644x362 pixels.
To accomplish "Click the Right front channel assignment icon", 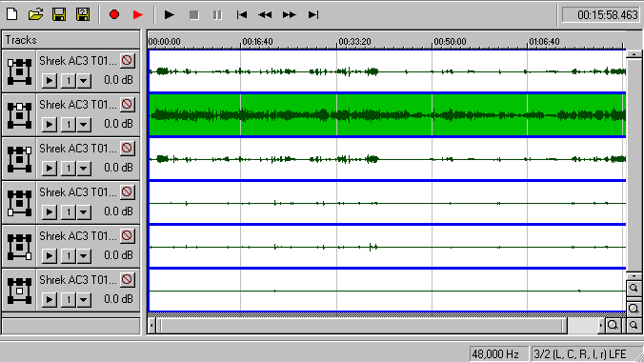I will click(19, 159).
